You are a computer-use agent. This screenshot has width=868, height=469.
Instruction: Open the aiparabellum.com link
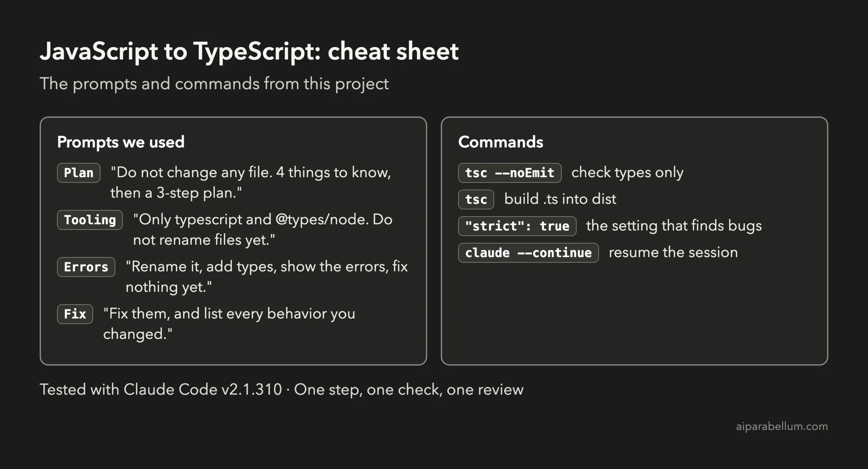pyautogui.click(x=782, y=426)
